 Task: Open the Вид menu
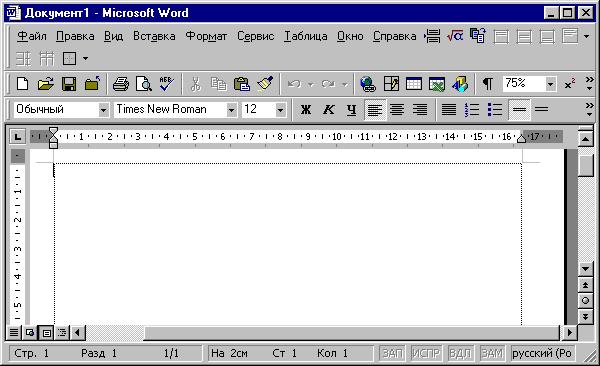point(113,36)
